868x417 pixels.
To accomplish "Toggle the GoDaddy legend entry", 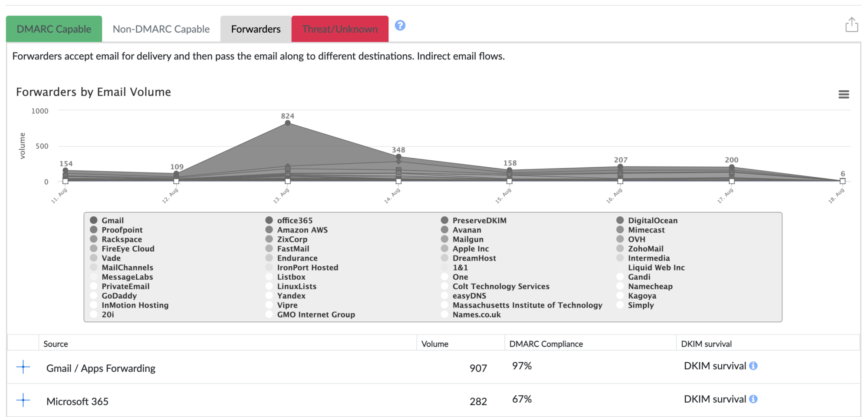I will pos(113,296).
